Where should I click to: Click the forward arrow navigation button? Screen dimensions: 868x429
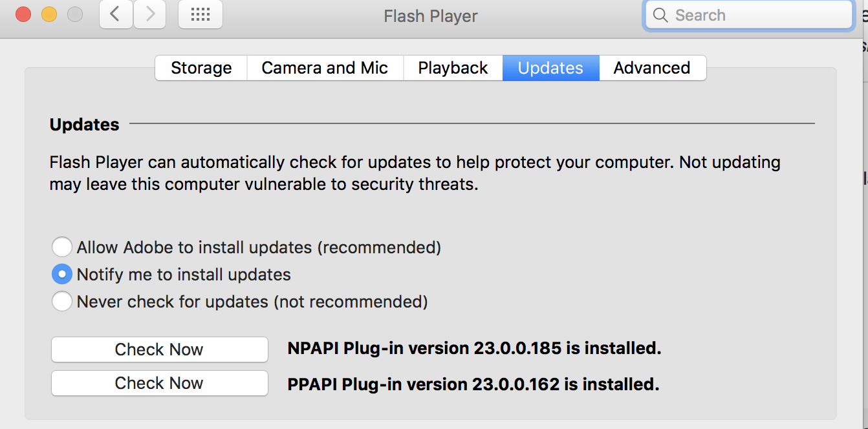pos(150,15)
